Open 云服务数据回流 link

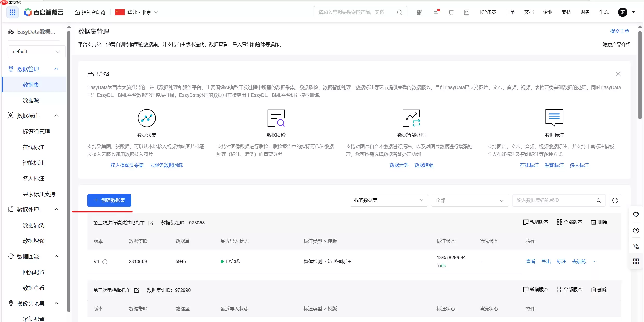[x=166, y=165]
